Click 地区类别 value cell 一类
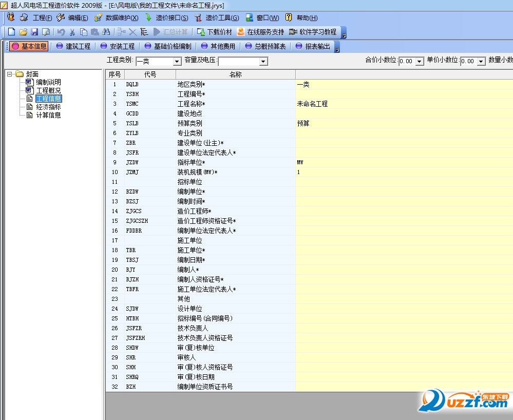This screenshot has width=513, height=420. (404, 84)
